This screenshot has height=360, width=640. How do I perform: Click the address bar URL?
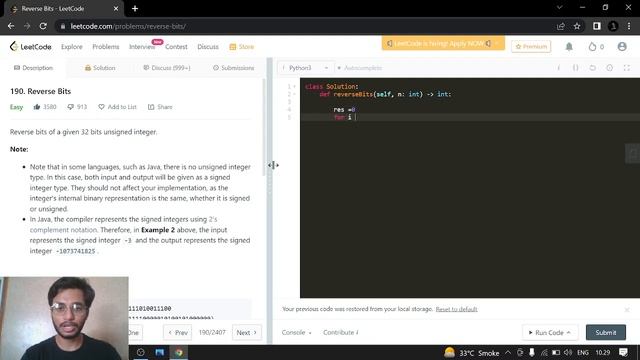(128, 26)
